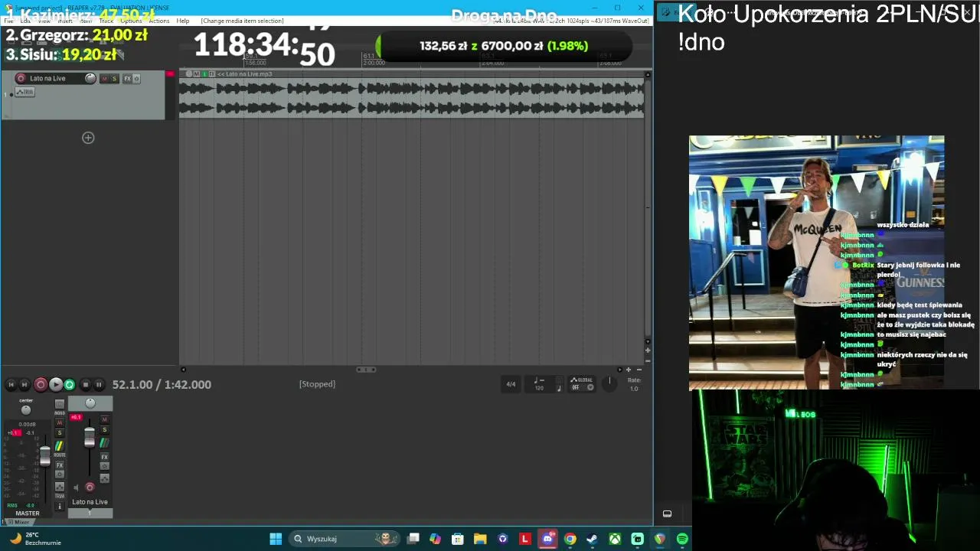This screenshot has height=551, width=980.
Task: Click the Lato na Live mixer pan knob
Action: click(x=90, y=403)
